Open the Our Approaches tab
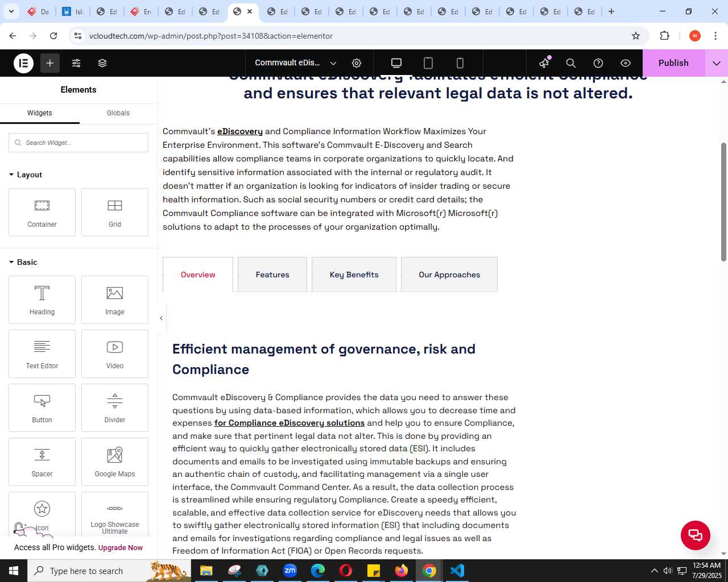Image resolution: width=728 pixels, height=582 pixels. [449, 275]
